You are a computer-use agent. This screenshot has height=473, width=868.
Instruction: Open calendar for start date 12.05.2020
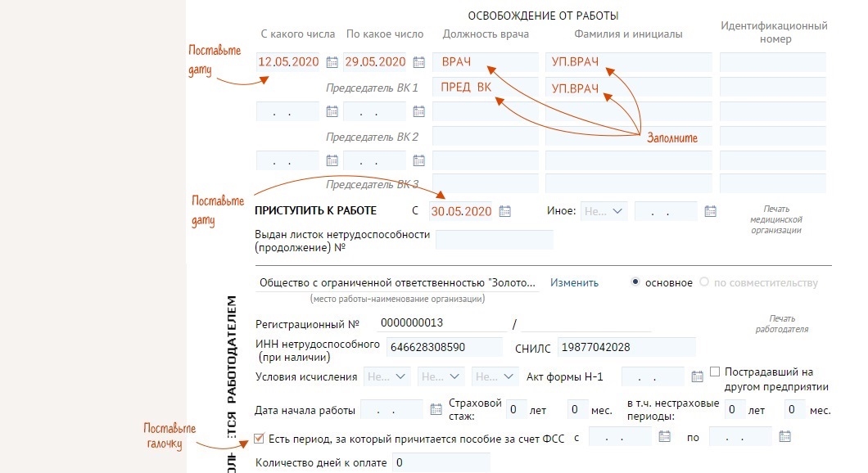pyautogui.click(x=332, y=62)
